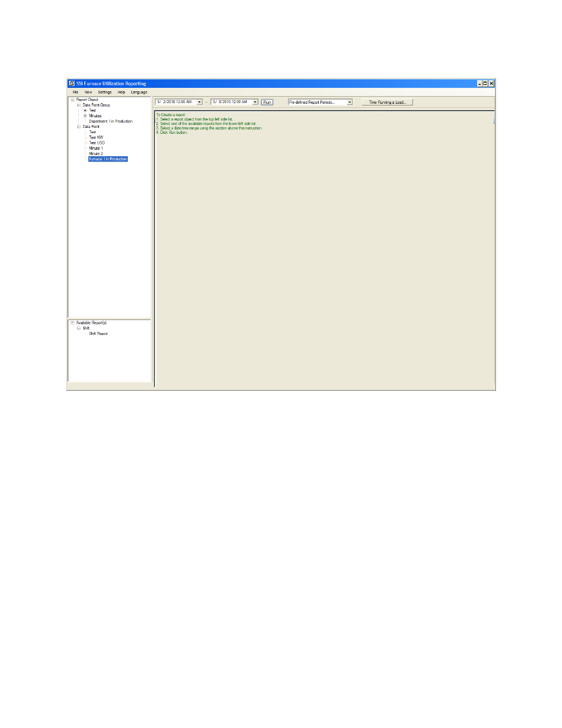Open the start date dropdown arrow
Screen dimensions: 562x728
pos(200,102)
